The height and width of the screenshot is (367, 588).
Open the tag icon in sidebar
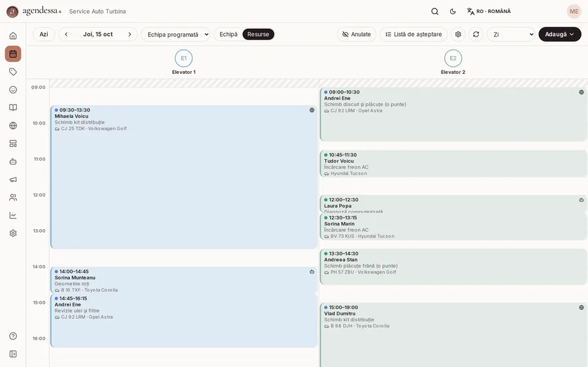pyautogui.click(x=13, y=72)
